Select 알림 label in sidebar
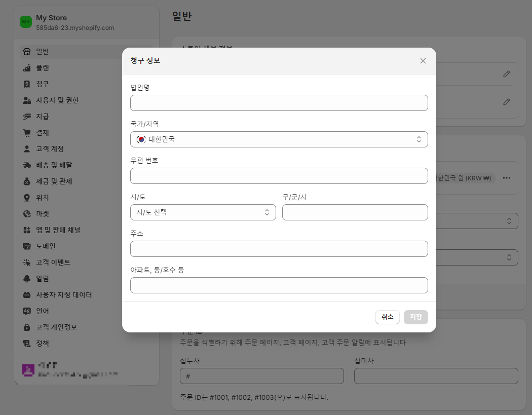 [43, 279]
